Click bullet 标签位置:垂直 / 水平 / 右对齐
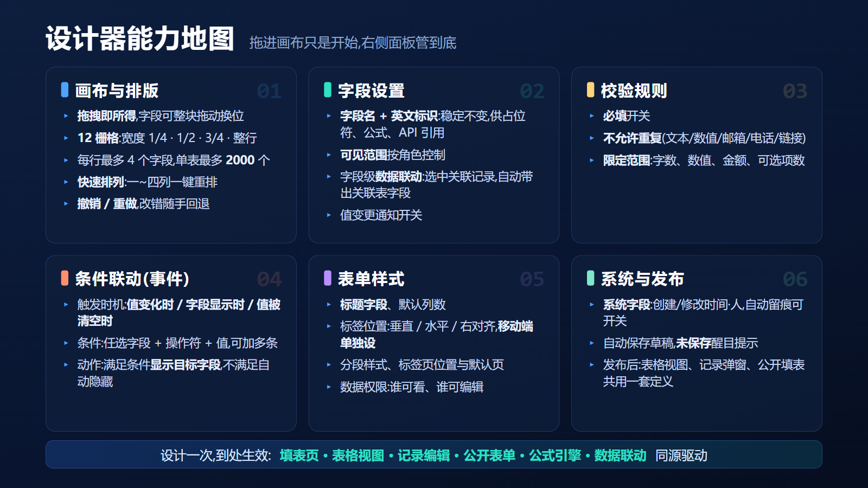The image size is (868, 488). pyautogui.click(x=437, y=335)
